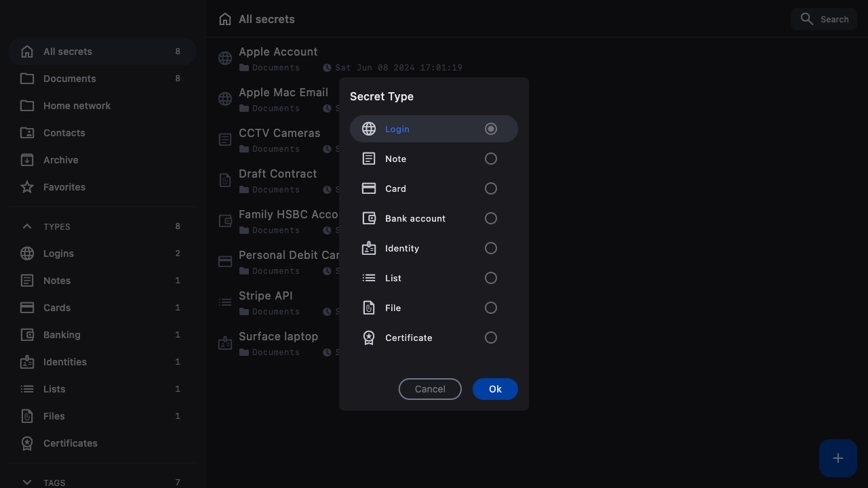Screen dimensions: 868x488
Task: Click the List icon in dialog
Action: 369,278
